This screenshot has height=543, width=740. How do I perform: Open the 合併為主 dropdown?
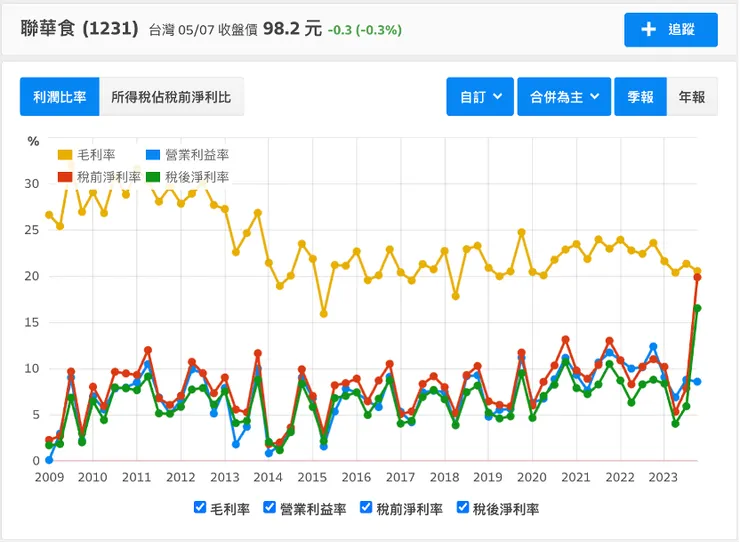(564, 97)
